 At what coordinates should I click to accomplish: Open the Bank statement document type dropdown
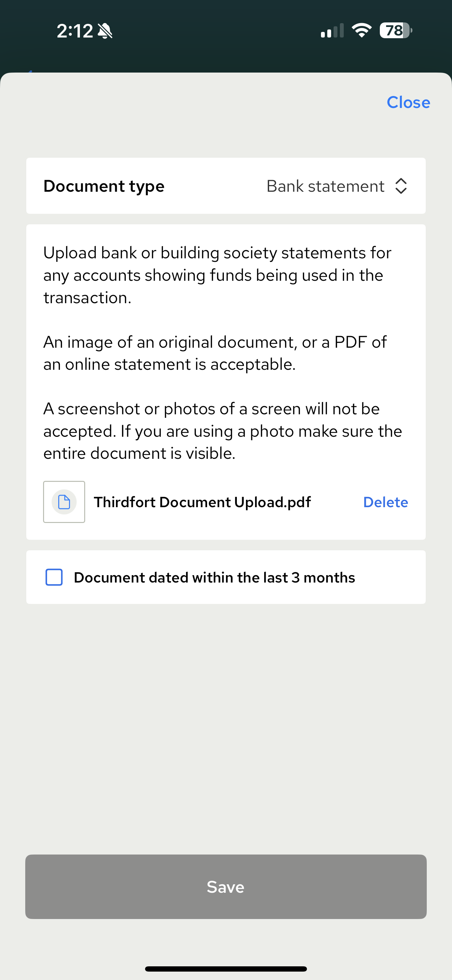[337, 186]
